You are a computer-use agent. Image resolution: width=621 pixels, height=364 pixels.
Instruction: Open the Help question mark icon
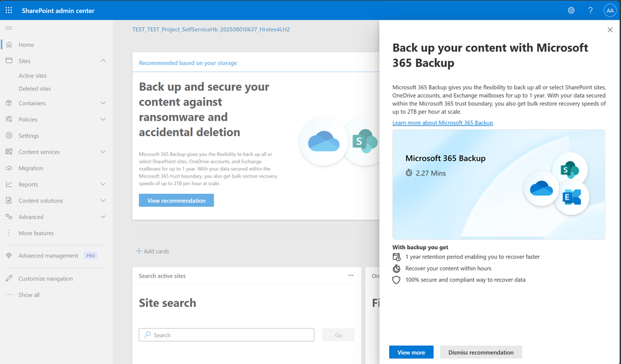pos(590,11)
